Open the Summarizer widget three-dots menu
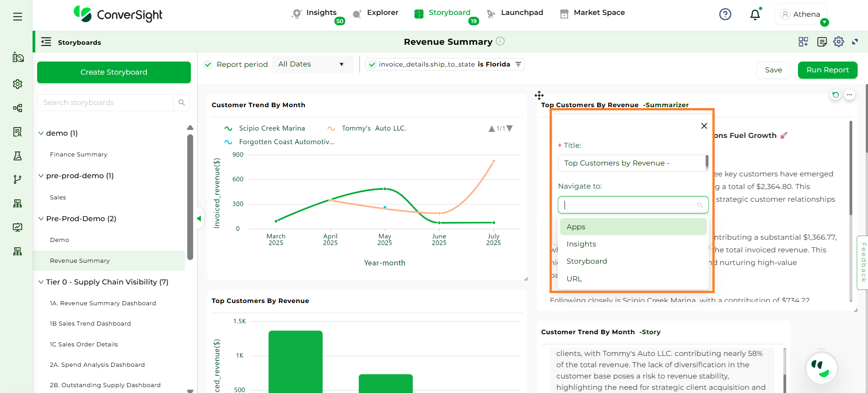The image size is (868, 393). click(x=850, y=95)
